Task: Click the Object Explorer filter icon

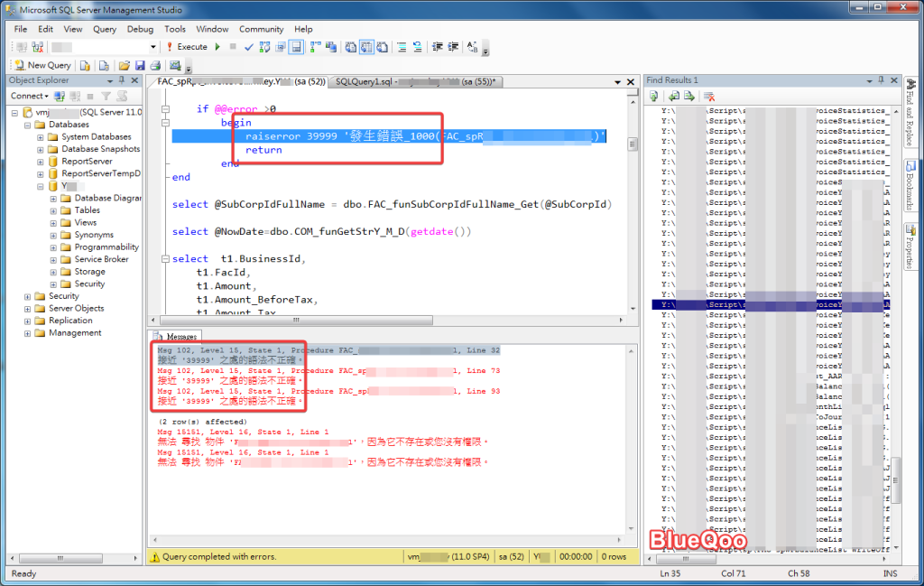Action: coord(106,96)
